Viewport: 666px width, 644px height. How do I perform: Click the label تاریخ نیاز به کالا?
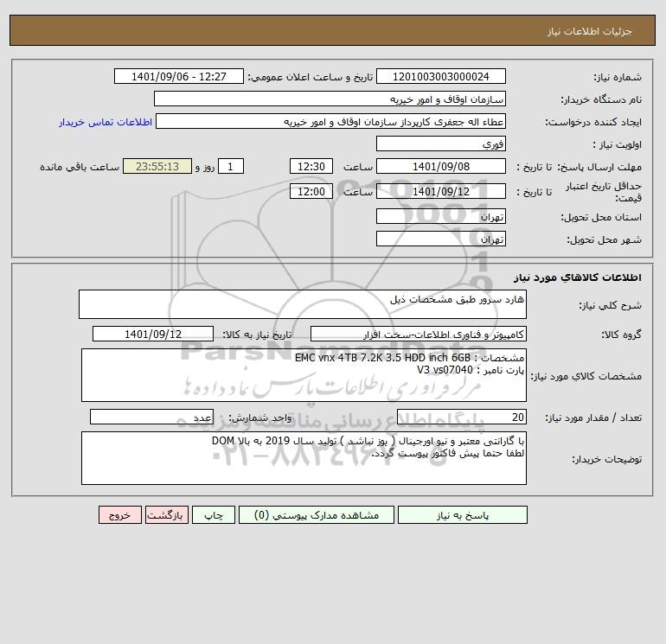click(x=257, y=335)
